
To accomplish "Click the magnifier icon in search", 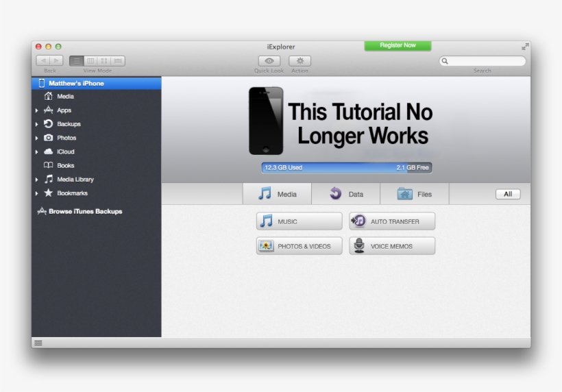I will 445,61.
